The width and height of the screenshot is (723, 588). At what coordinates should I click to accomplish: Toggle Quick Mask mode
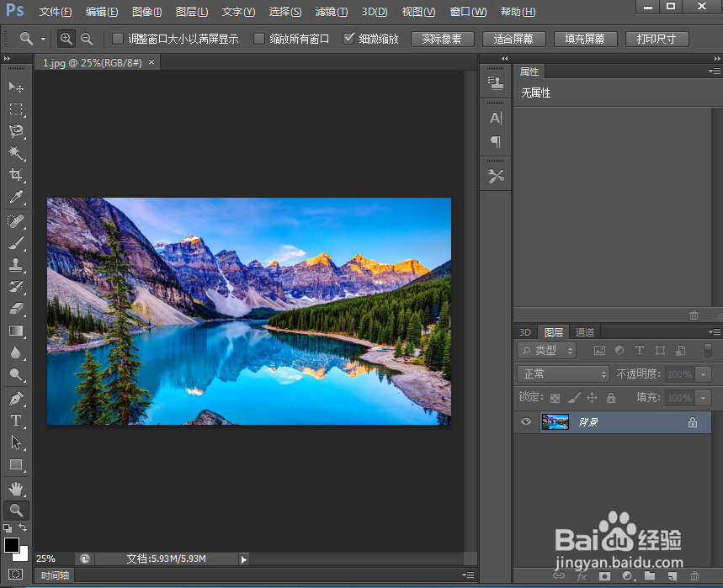[15, 575]
